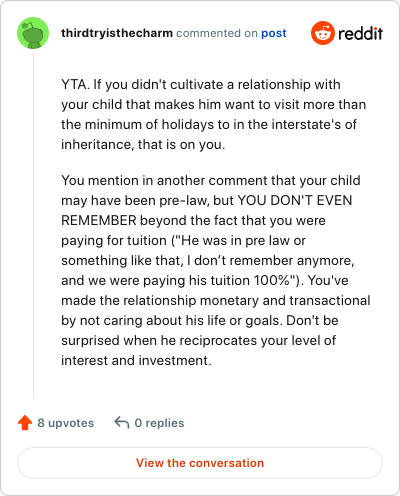Viewport: 400px width, 496px height.
Task: Click the vertical comment thread line
Action: [33, 224]
